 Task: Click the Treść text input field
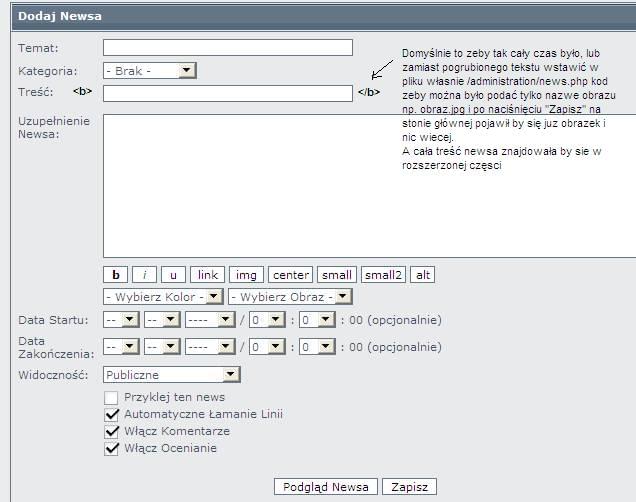coord(228,93)
